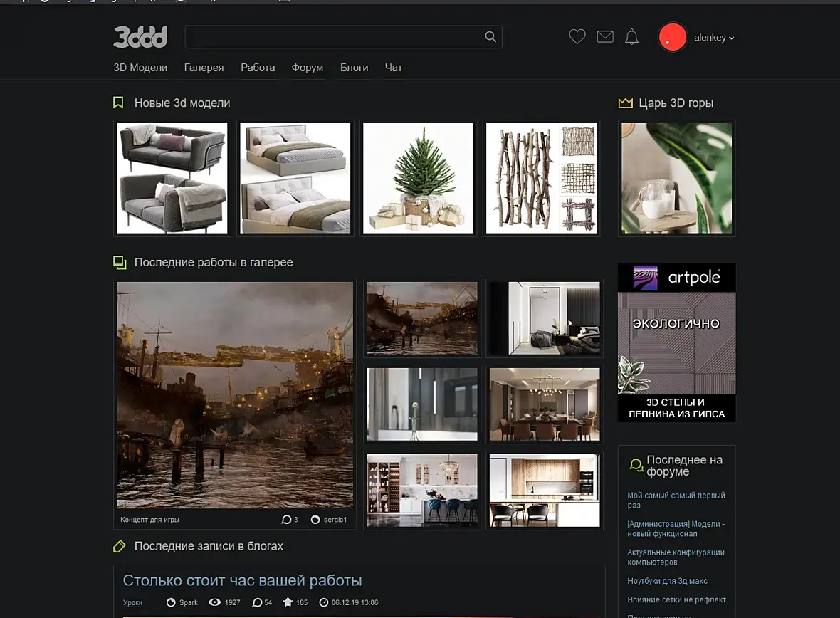Open the dark bedroom interior thumbnail

point(545,318)
